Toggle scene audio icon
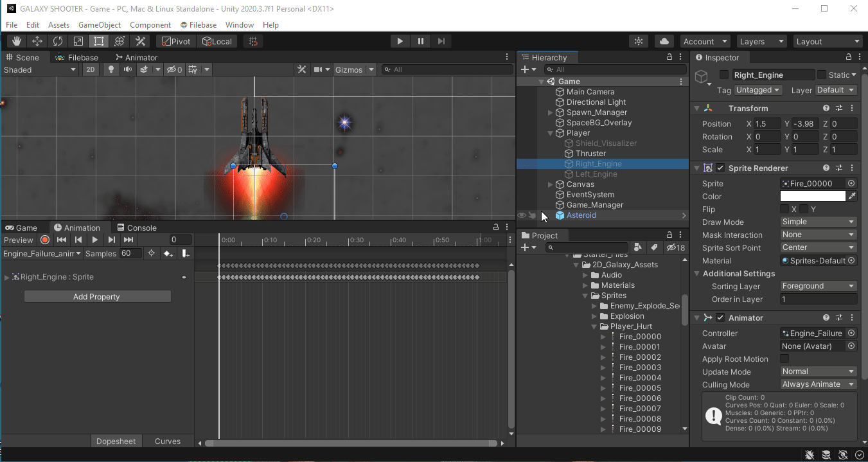The height and width of the screenshot is (462, 868). [127, 69]
